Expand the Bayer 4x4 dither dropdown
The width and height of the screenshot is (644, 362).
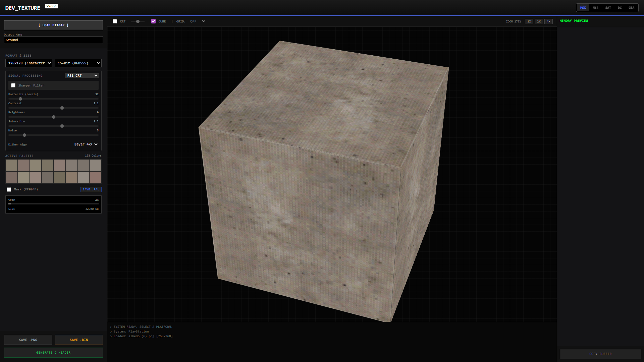[x=86, y=144]
